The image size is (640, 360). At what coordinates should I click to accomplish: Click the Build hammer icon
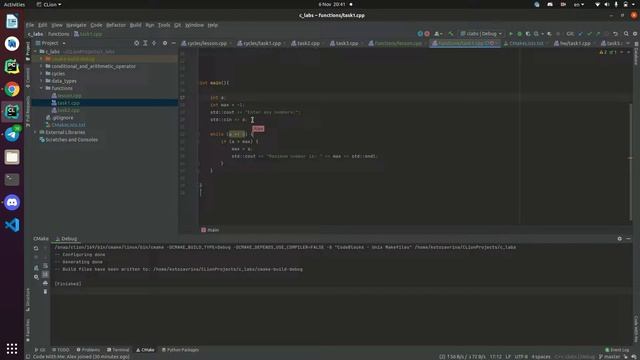click(x=451, y=34)
